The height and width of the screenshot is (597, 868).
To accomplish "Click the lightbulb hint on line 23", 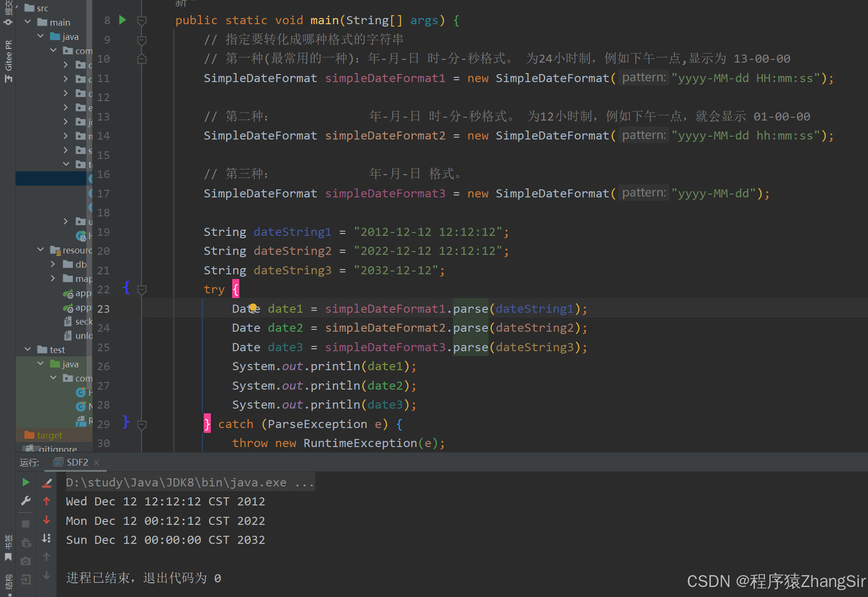I will point(253,307).
